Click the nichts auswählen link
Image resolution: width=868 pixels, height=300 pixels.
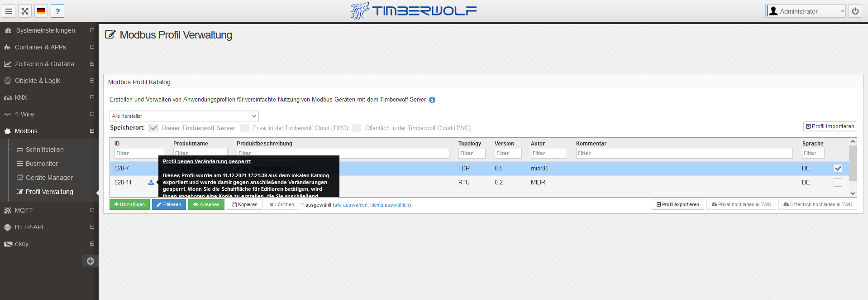[390, 205]
